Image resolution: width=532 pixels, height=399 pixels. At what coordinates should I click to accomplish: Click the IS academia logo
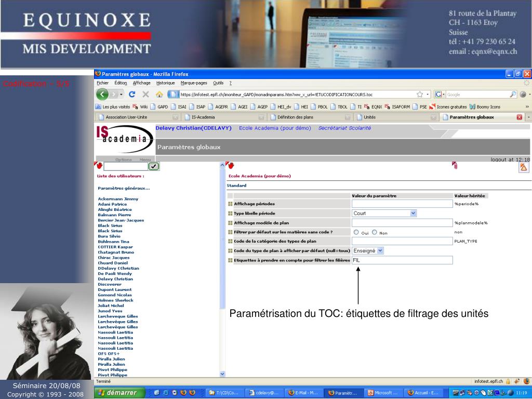pos(124,139)
